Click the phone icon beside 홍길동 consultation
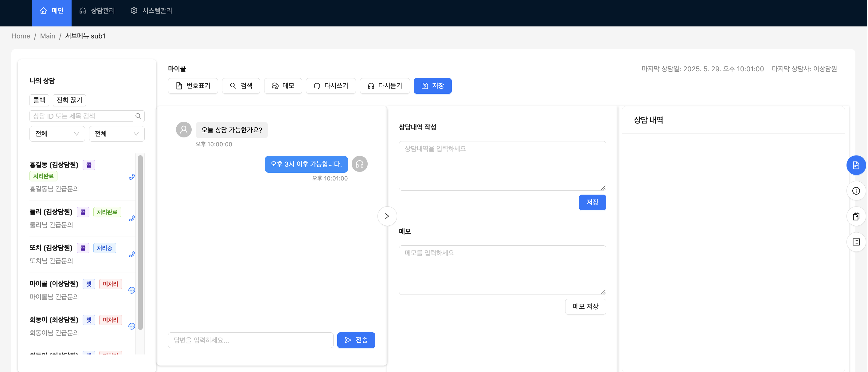Screen dimensions: 868x372 click(131, 177)
